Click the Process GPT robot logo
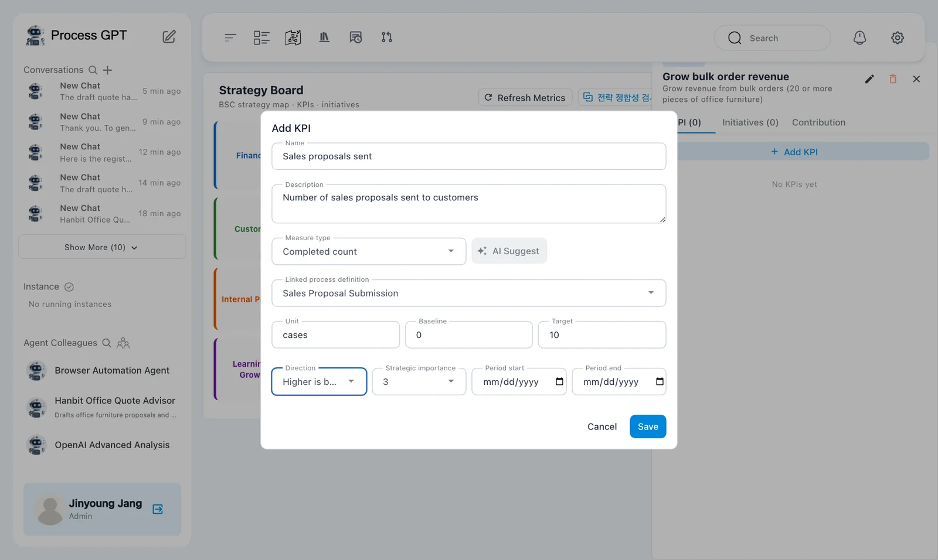Image resolution: width=938 pixels, height=560 pixels. coord(35,35)
